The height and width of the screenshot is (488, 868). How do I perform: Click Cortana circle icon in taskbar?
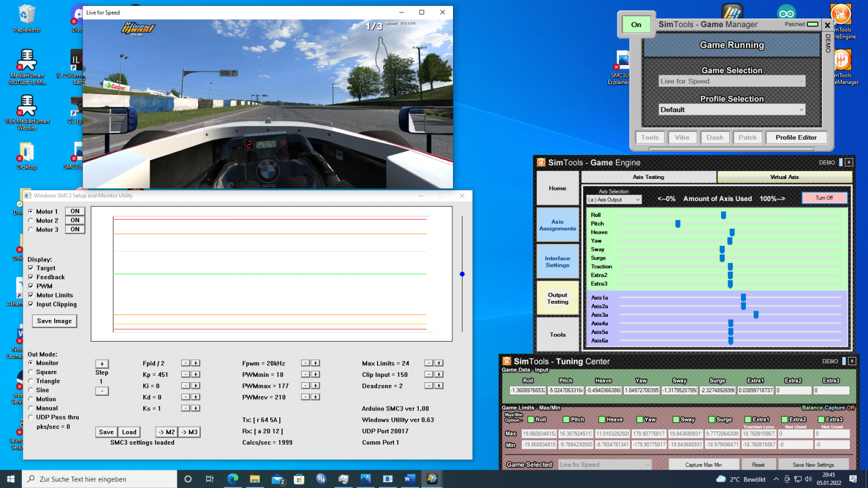point(188,479)
